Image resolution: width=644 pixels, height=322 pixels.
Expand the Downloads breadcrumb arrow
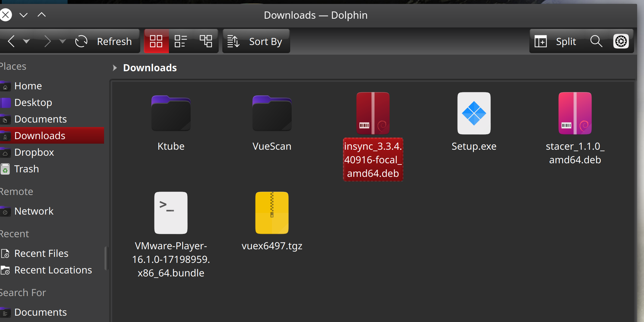click(115, 68)
